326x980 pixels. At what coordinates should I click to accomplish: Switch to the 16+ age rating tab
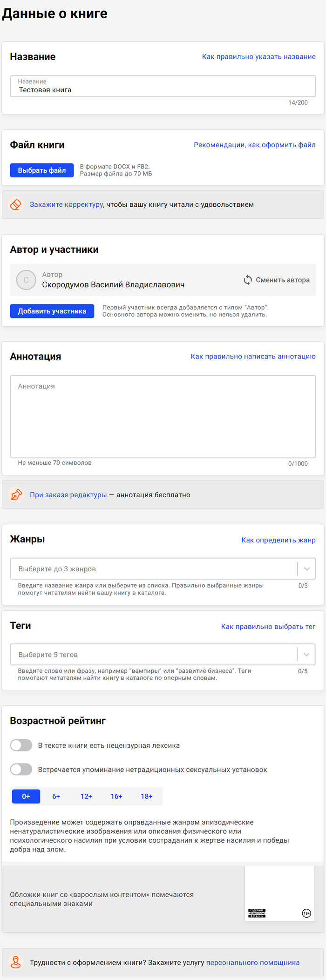(116, 796)
